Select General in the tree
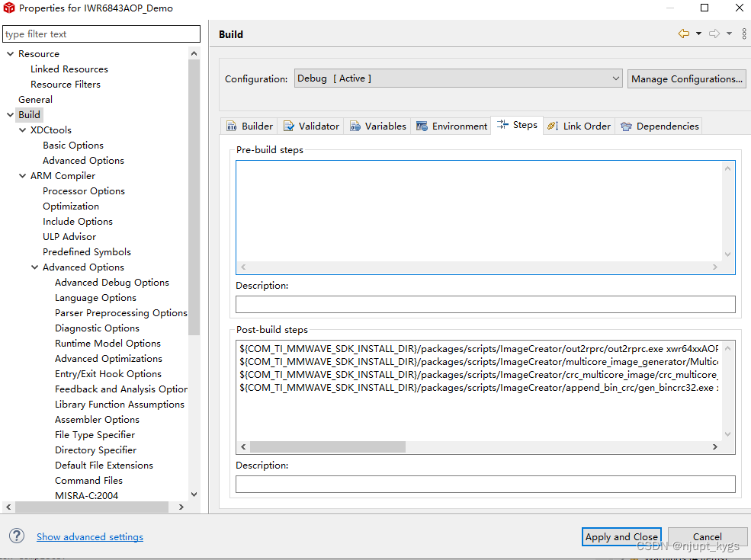751x560 pixels. (x=35, y=100)
